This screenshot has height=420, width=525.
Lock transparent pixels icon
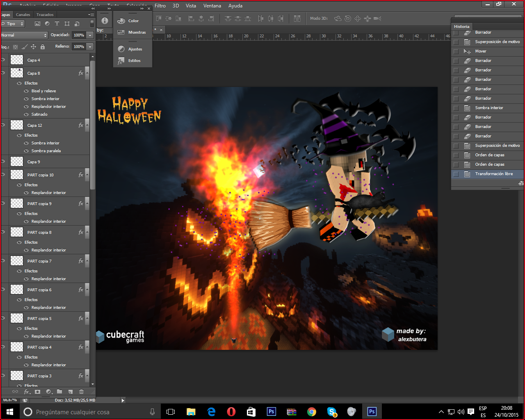[x=16, y=47]
